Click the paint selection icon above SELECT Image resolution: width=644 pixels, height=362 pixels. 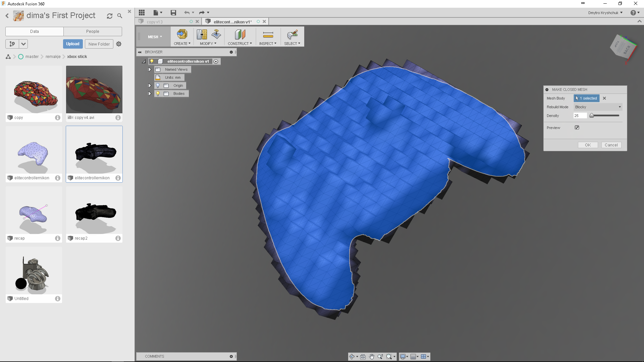(292, 34)
